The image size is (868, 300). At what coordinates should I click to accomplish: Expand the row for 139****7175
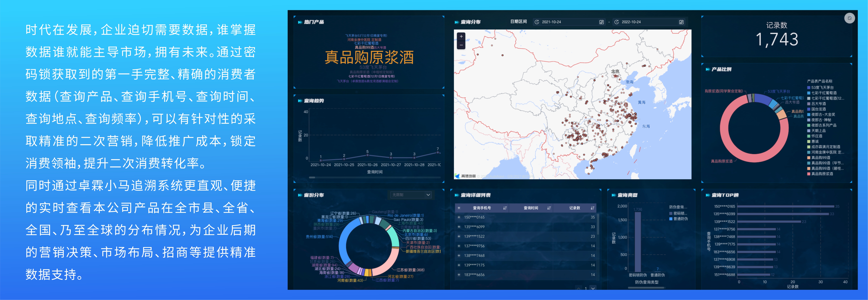459,265
